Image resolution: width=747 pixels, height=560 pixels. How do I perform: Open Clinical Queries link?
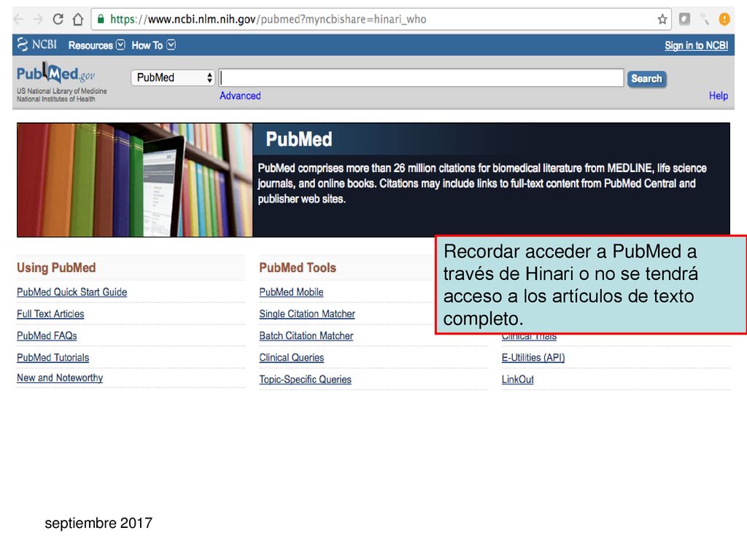click(x=292, y=357)
